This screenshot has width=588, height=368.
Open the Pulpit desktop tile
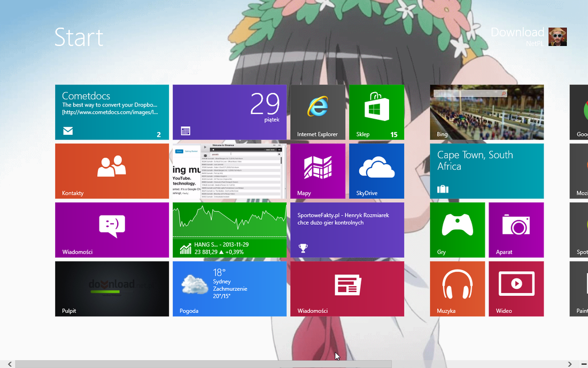(x=112, y=289)
